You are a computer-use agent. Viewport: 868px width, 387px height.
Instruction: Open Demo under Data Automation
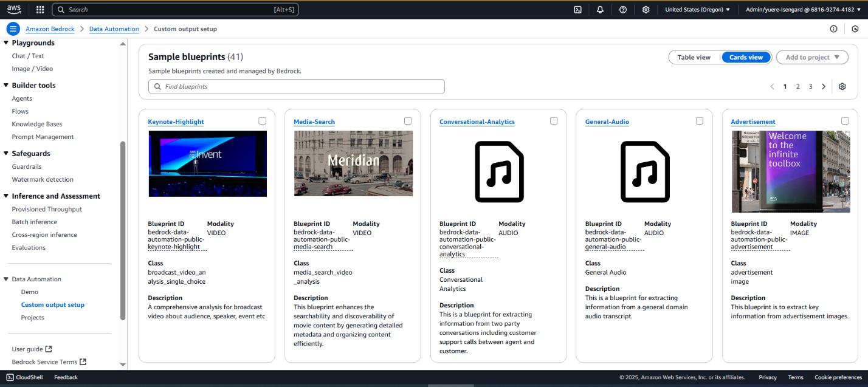pyautogui.click(x=30, y=292)
